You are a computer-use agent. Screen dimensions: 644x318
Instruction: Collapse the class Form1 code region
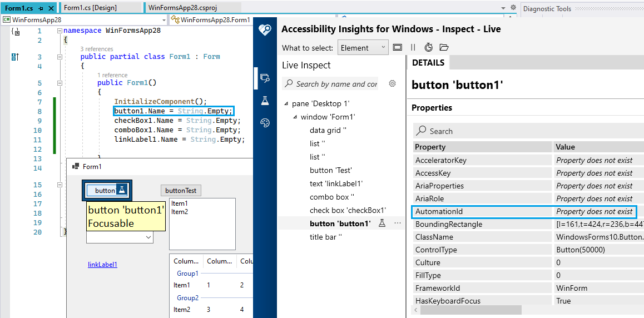[x=60, y=57]
